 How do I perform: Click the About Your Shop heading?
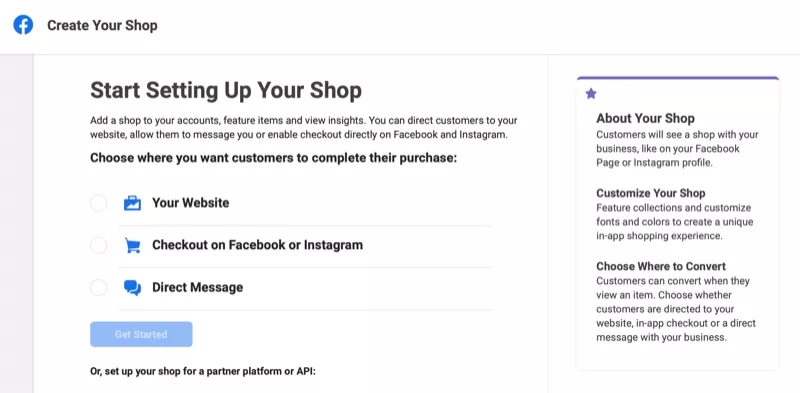coord(645,118)
